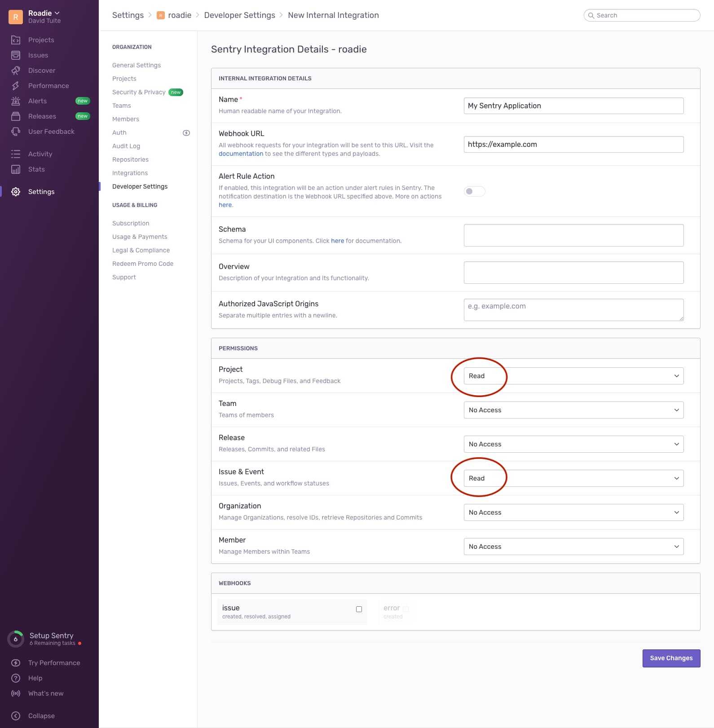The width and height of the screenshot is (714, 728).
Task: Click the search magnifier icon
Action: pos(591,15)
